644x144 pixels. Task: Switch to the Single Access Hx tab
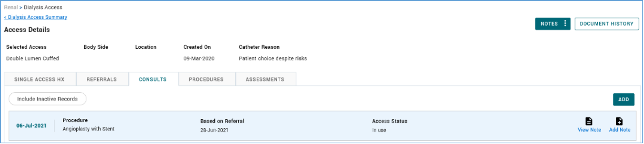click(39, 79)
